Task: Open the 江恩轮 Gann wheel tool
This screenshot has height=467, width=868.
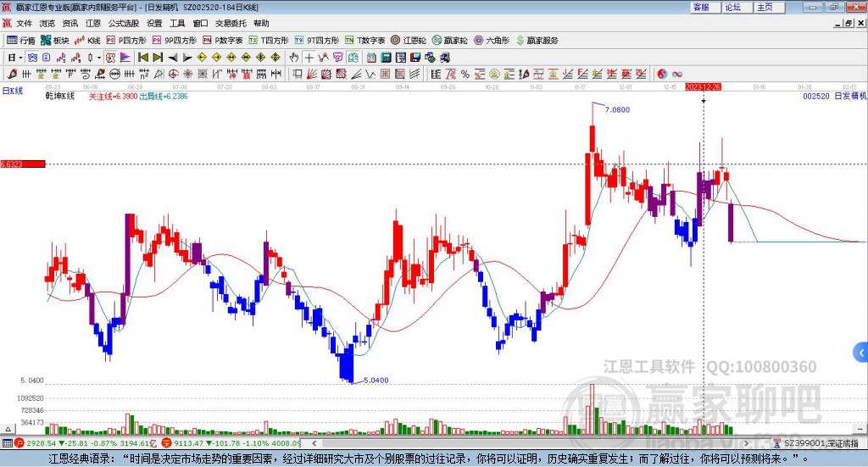Action: [x=409, y=41]
